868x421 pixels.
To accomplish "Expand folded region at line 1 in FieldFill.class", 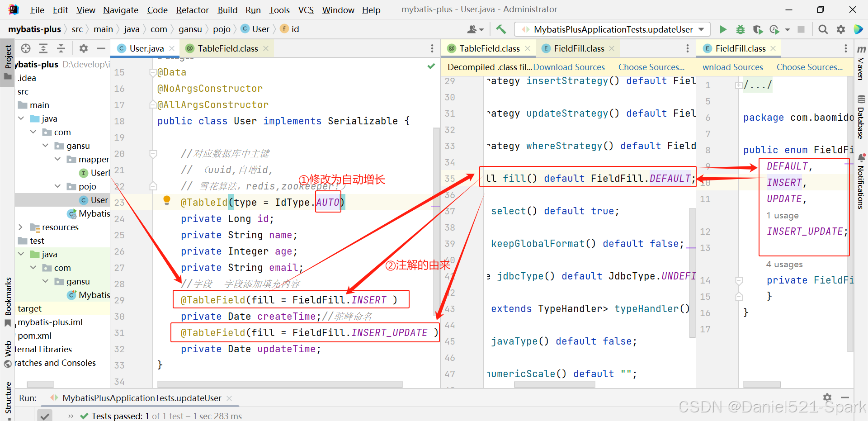I will coord(739,85).
